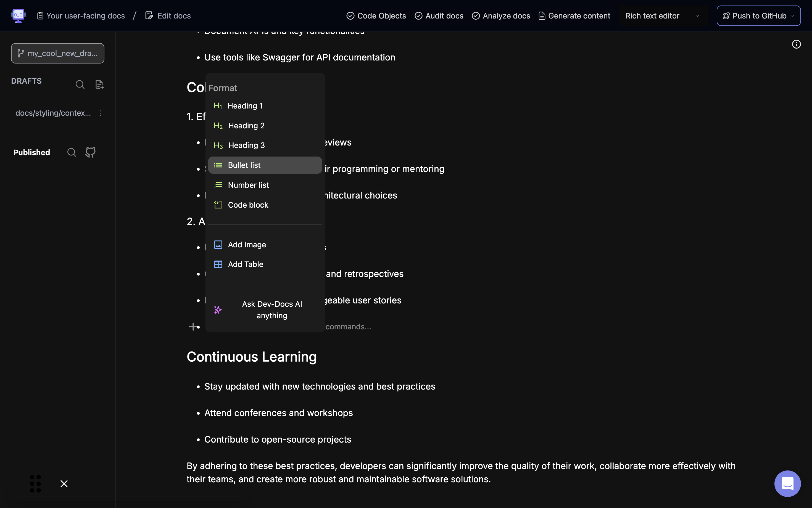Open the options menu for docs/styling/contex... draft
The width and height of the screenshot is (812, 508).
pyautogui.click(x=101, y=113)
